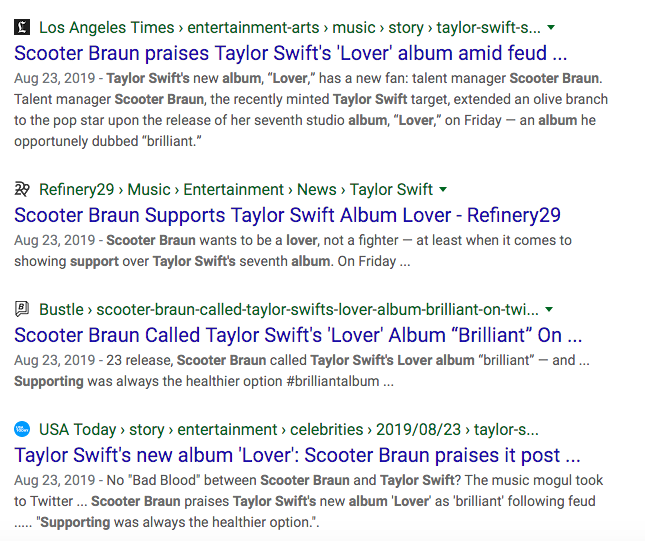Click the Bustle favicon

point(22,309)
